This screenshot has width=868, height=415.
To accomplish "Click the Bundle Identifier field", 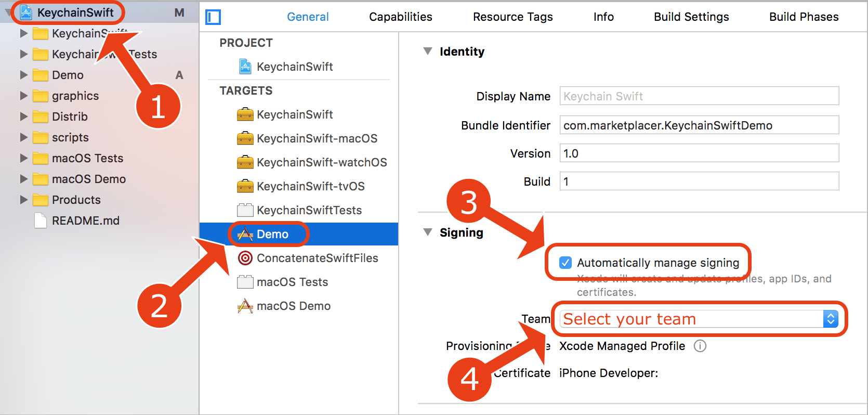I will (699, 125).
